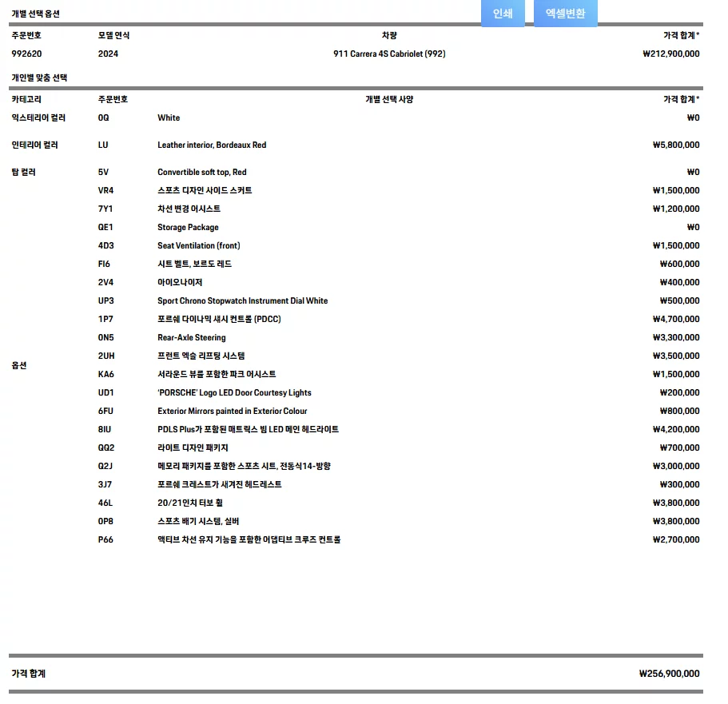Screen dimensions: 728x704
Task: Select Exterior Mirrors painted in Exterior Colour
Action: click(232, 412)
